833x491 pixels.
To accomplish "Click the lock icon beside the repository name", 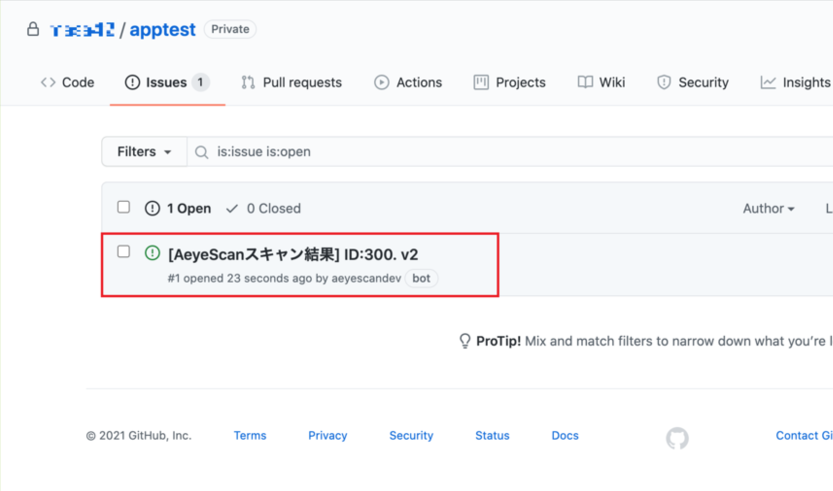I will [x=33, y=29].
